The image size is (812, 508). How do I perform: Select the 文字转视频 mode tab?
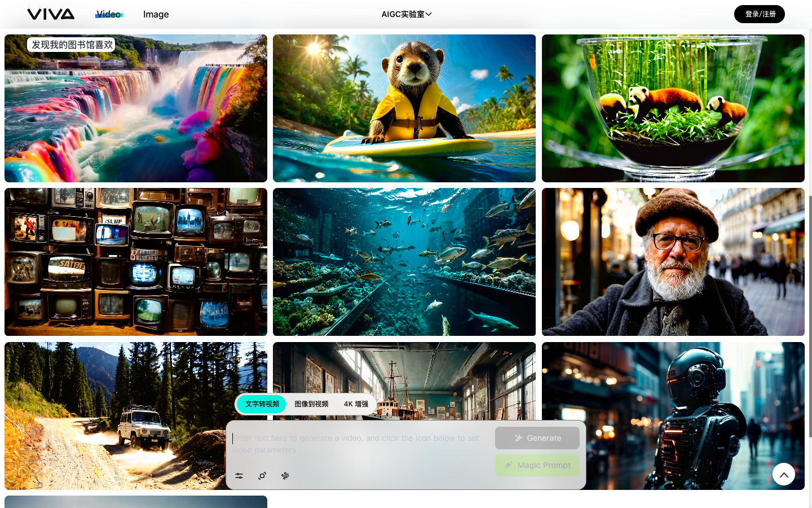(x=262, y=404)
